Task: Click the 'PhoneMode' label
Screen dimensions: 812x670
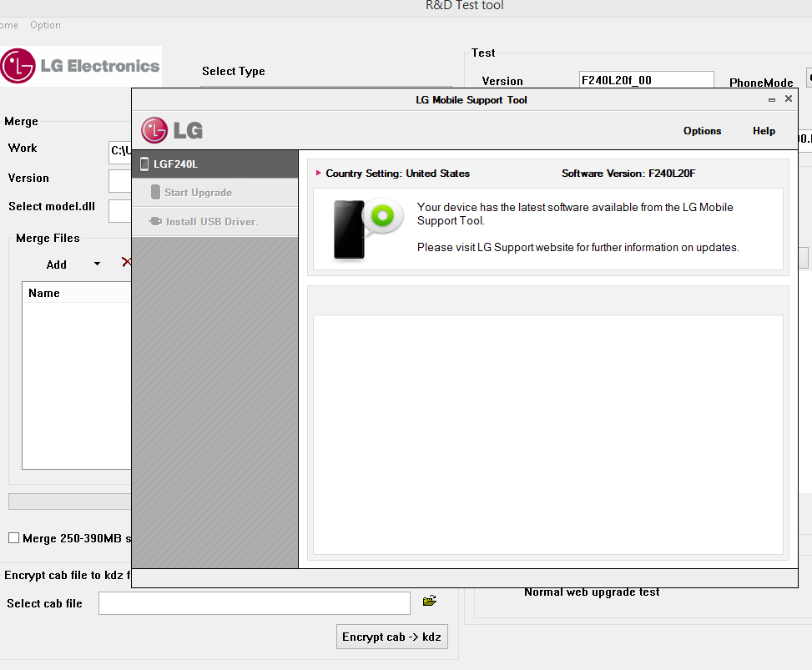Action: (761, 83)
